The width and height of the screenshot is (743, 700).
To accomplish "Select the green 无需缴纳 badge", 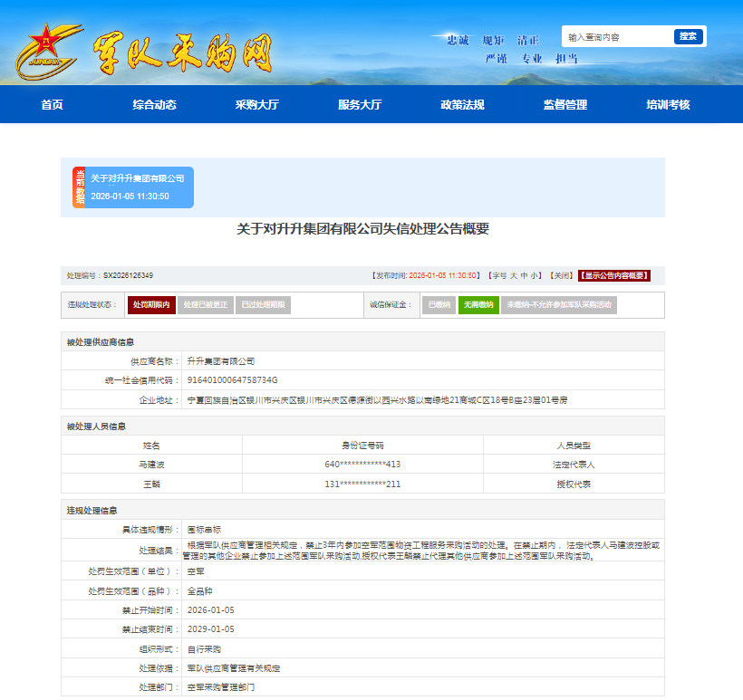I will tap(478, 305).
